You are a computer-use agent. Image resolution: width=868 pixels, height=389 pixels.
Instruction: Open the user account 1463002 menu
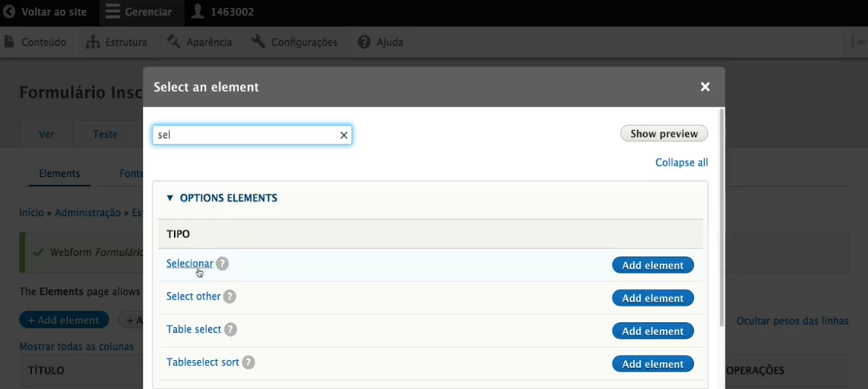[223, 13]
